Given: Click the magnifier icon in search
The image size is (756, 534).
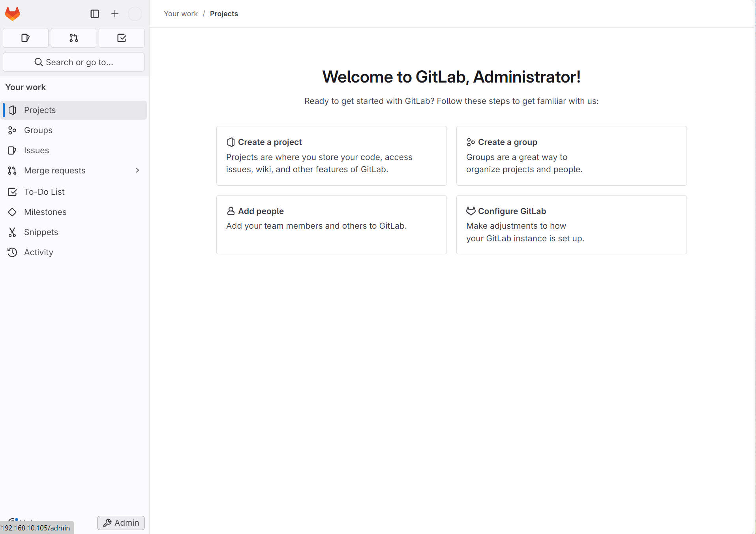Looking at the screenshot, I should point(39,62).
